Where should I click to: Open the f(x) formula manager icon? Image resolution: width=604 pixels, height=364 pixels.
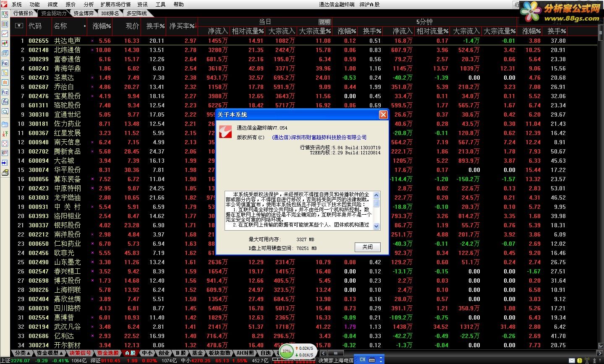[x=5, y=101]
